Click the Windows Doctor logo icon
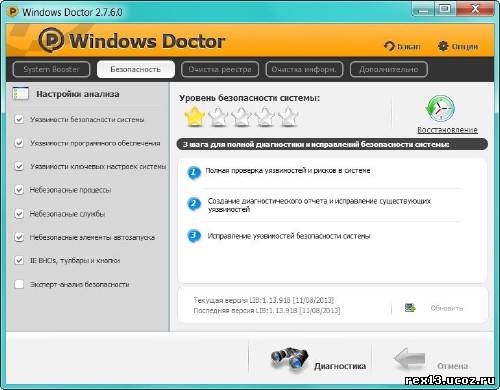The width and height of the screenshot is (500, 390). click(51, 40)
